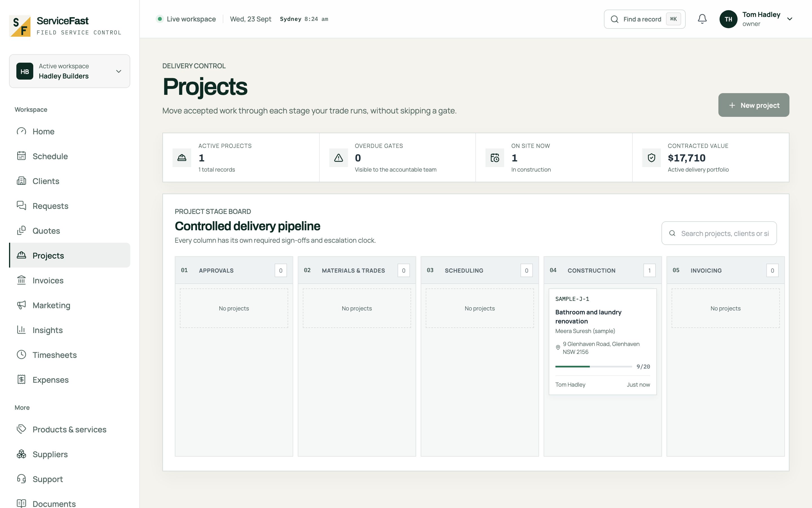Open the Bathroom and laundry renovation card
812x508 pixels.
[603, 342]
